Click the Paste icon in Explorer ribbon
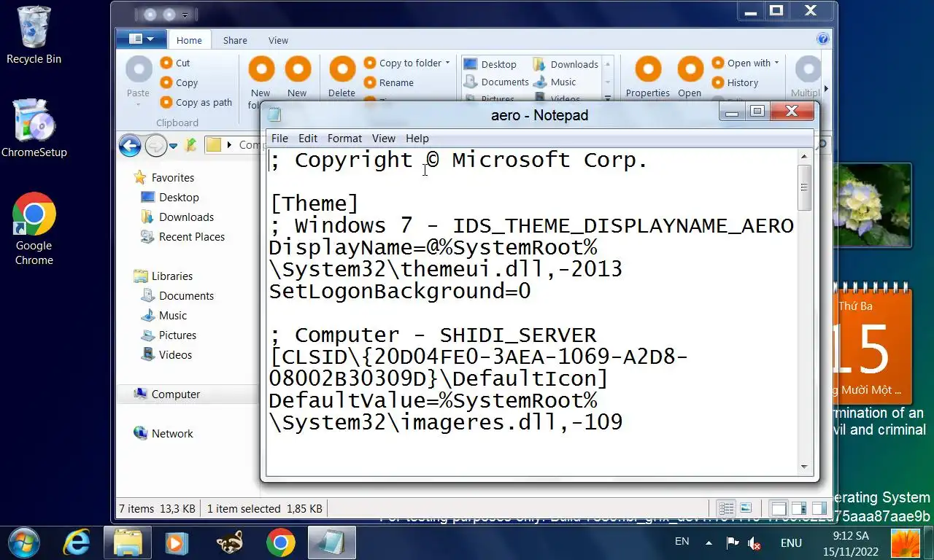Image resolution: width=934 pixels, height=560 pixels. pos(139,69)
